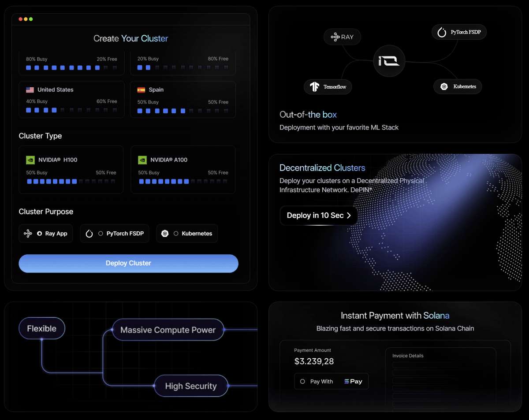Select the Ray App radio option

tap(40, 234)
